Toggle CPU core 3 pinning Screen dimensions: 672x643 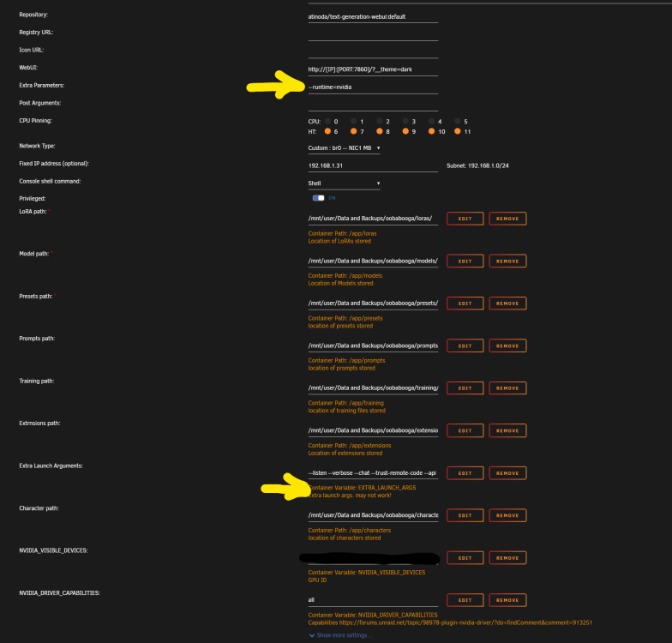tap(405, 122)
